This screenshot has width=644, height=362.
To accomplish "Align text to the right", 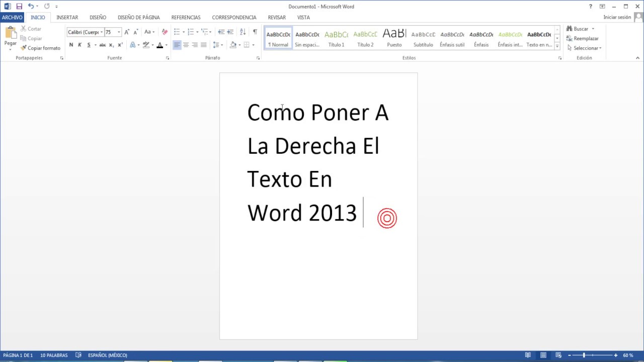I will (x=195, y=45).
